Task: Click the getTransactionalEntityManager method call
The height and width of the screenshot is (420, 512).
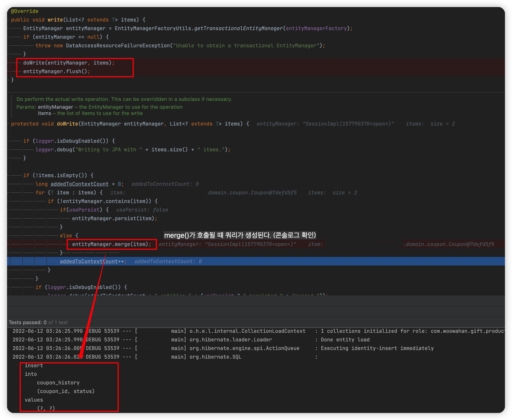Action: coord(238,28)
